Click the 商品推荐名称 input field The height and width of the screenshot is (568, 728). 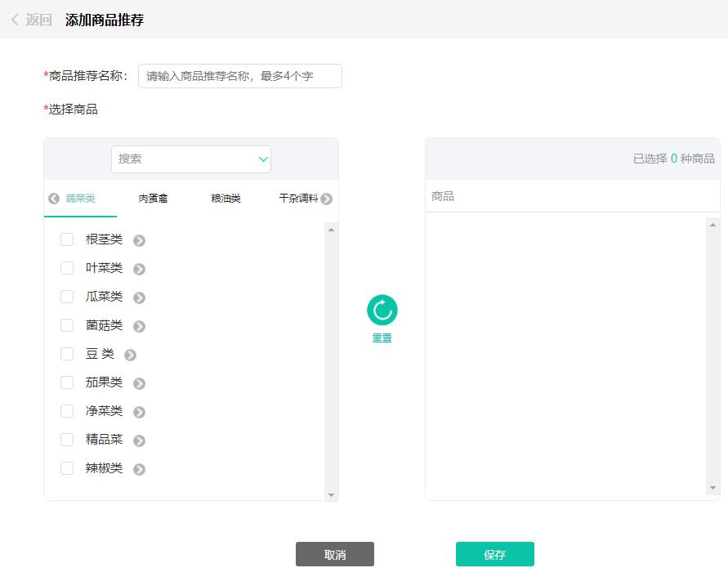click(x=239, y=76)
